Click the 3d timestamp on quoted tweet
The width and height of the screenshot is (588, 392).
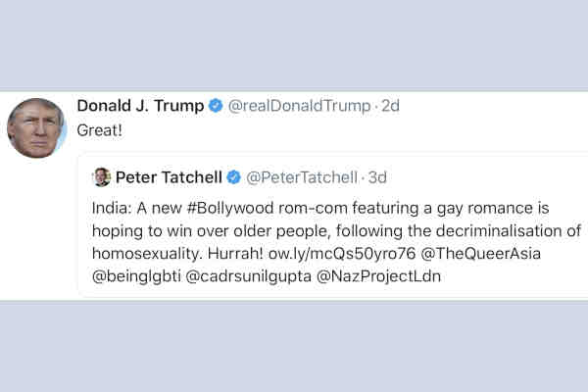click(376, 177)
